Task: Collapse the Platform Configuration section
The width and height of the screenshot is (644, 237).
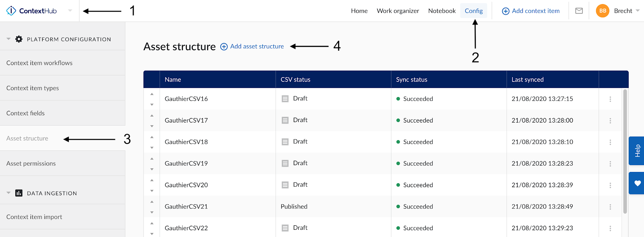Action: coord(8,39)
